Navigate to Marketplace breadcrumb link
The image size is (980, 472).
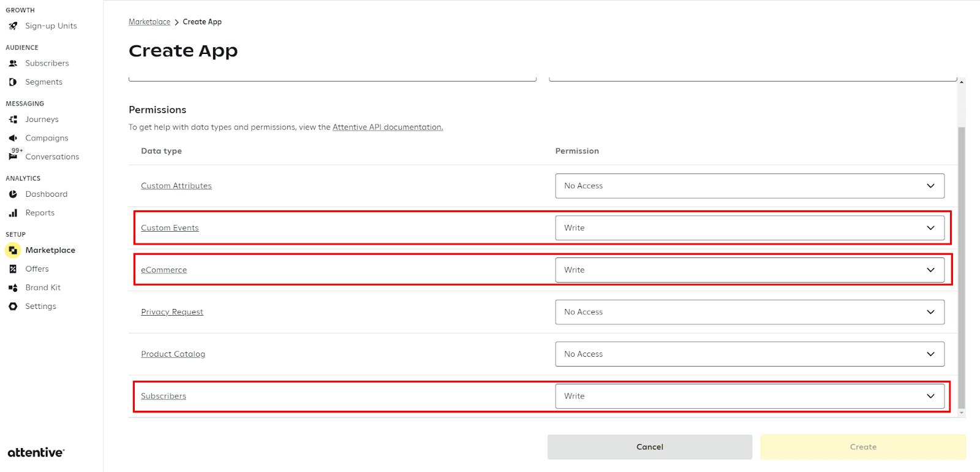tap(149, 22)
